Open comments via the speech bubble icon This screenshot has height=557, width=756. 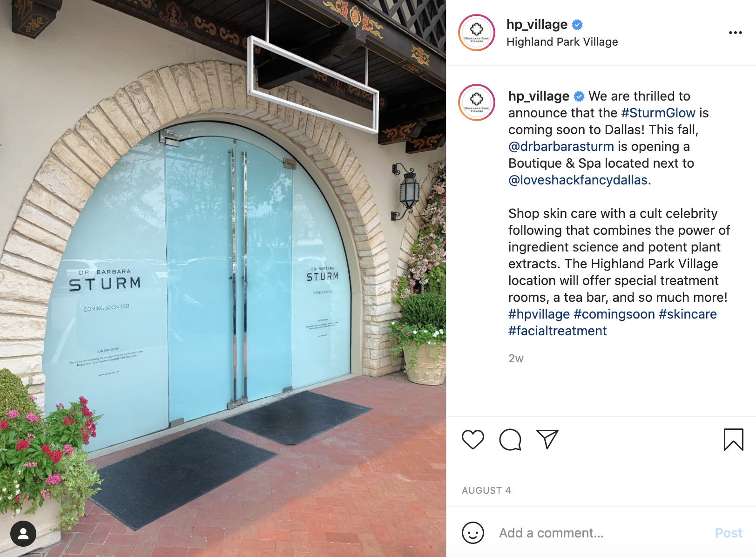point(510,440)
